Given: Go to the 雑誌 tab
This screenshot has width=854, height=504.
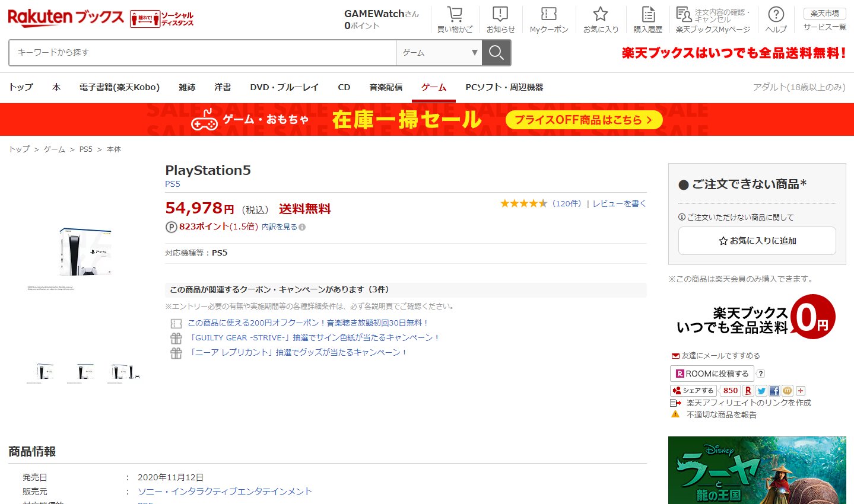Looking at the screenshot, I should click(187, 87).
